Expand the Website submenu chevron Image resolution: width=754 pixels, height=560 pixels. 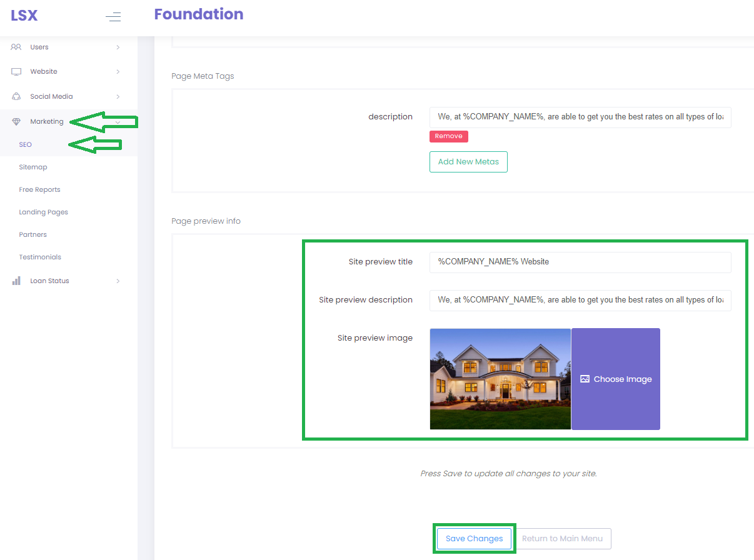pyautogui.click(x=118, y=72)
